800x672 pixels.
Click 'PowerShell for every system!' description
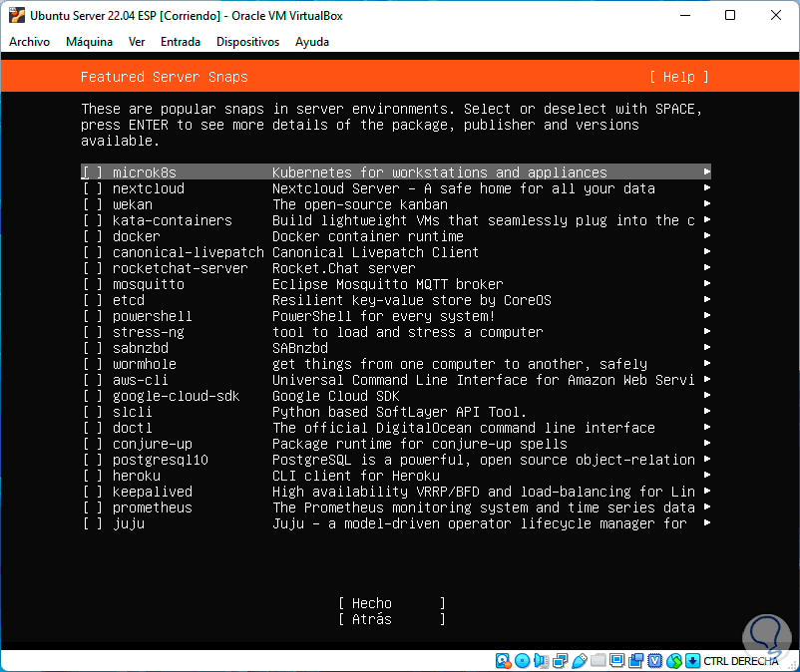click(x=384, y=316)
